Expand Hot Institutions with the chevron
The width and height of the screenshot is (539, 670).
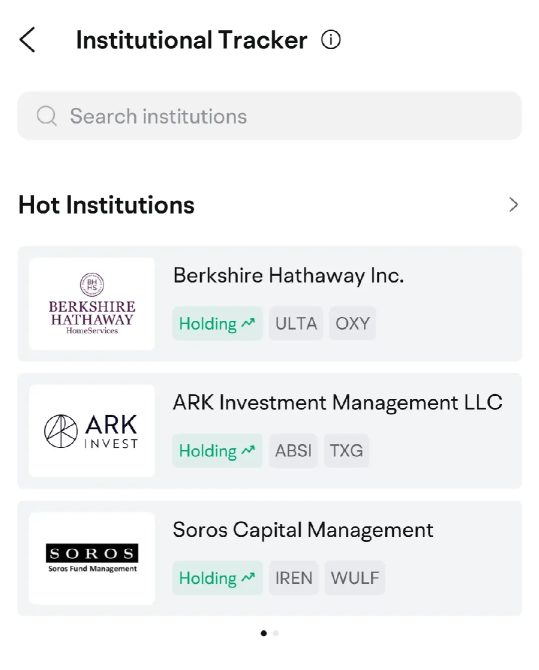[513, 205]
